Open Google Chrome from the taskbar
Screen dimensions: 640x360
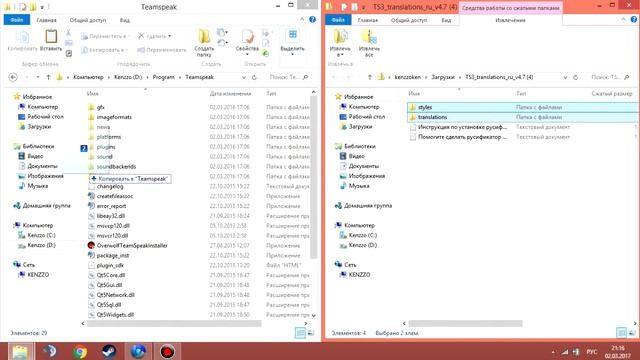pos(80,351)
